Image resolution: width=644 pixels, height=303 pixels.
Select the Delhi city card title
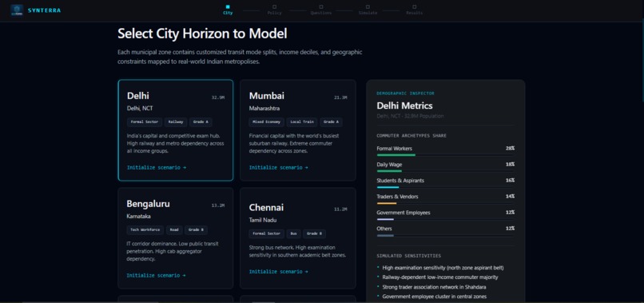point(138,96)
